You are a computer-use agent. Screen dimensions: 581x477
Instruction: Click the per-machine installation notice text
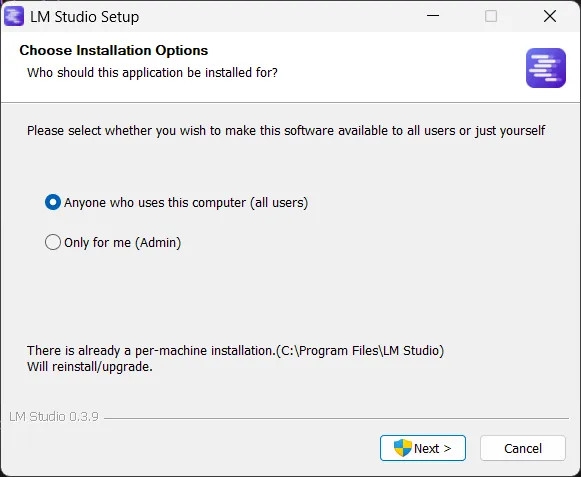point(235,351)
